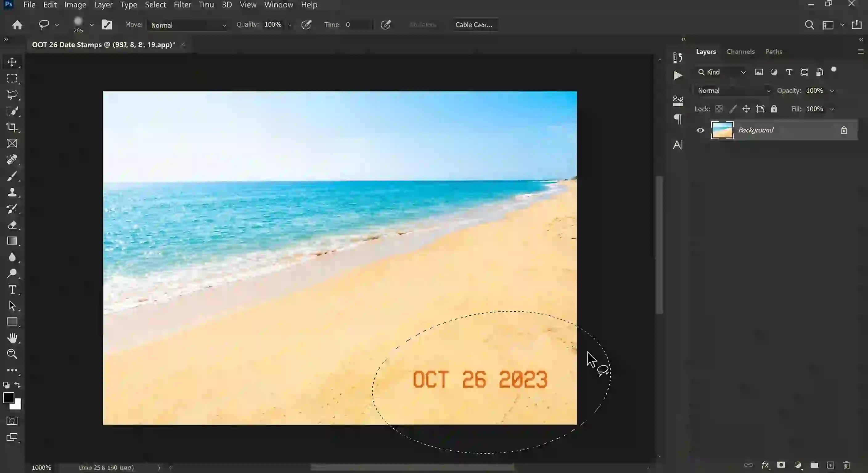Select the Clone Stamp tool
868x473 pixels.
[x=12, y=192]
